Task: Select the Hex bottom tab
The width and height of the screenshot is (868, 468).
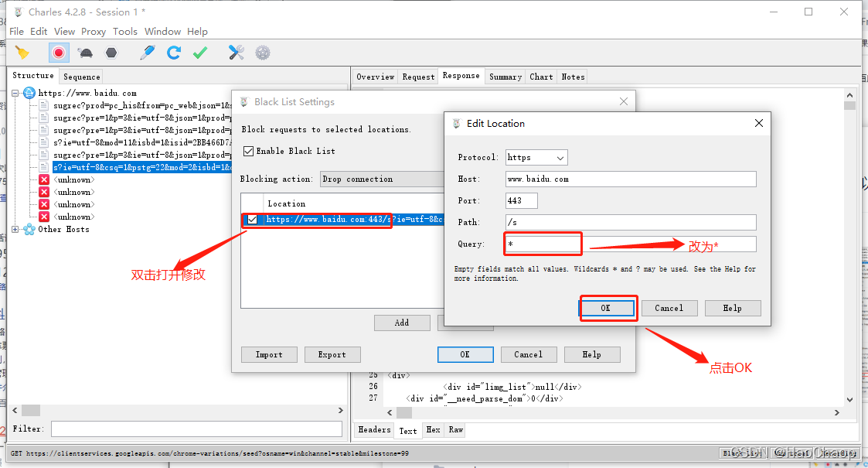Action: (433, 430)
